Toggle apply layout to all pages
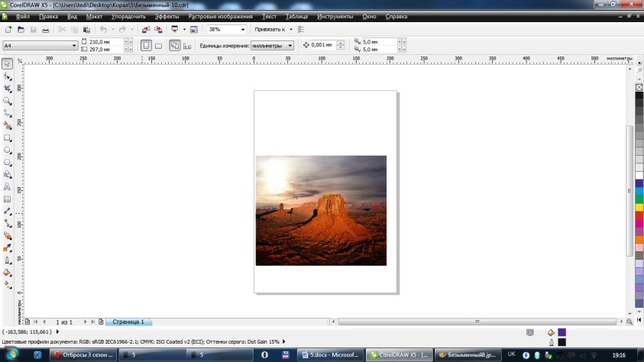The image size is (644, 362). point(174,46)
